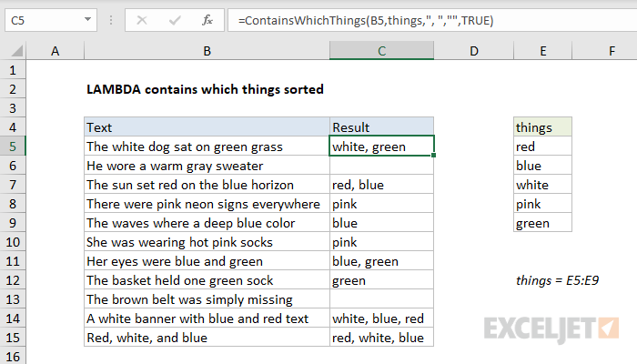The image size is (637, 364).
Task: Click result 'pink' in row 10
Action: click(x=381, y=242)
